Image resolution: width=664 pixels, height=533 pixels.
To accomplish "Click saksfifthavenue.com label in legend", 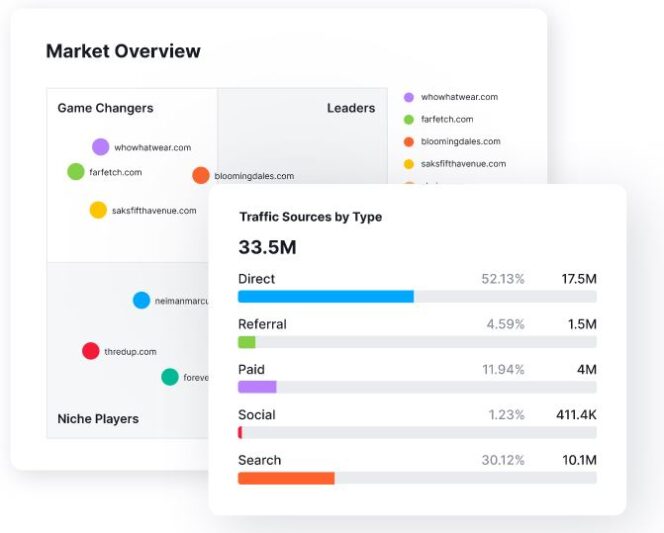I will (x=463, y=164).
